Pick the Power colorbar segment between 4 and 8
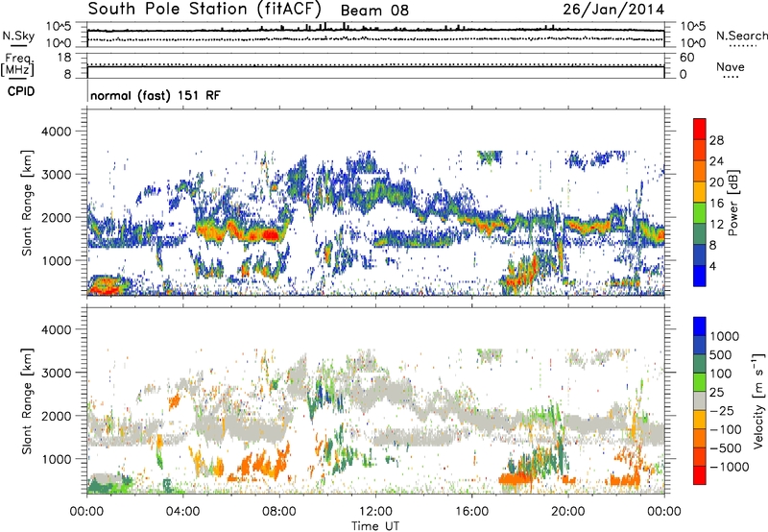768x532 pixels. tap(700, 254)
